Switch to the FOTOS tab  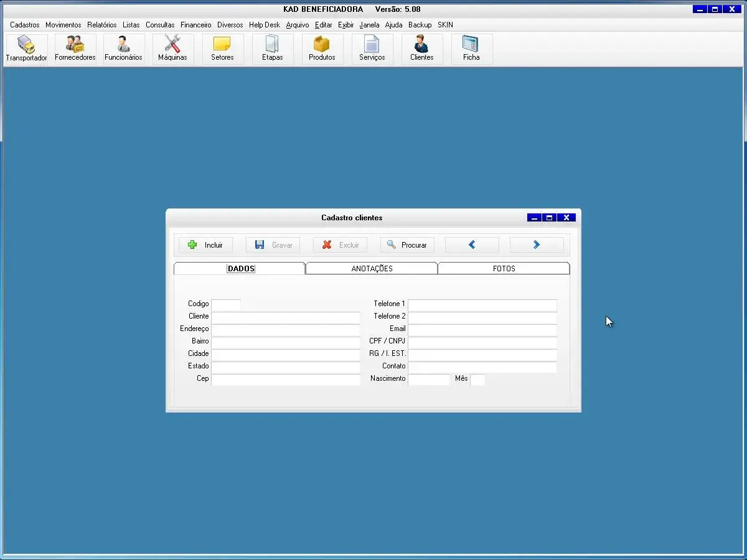coord(504,269)
